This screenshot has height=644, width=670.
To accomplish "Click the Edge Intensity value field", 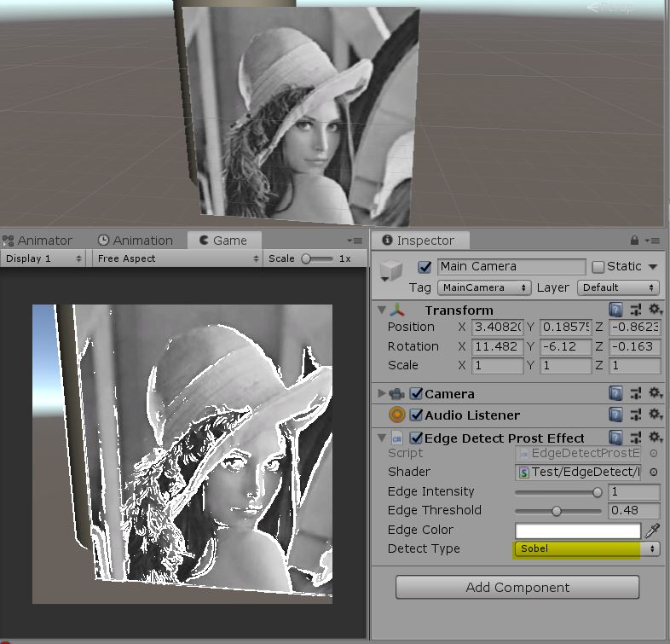I will [x=634, y=492].
